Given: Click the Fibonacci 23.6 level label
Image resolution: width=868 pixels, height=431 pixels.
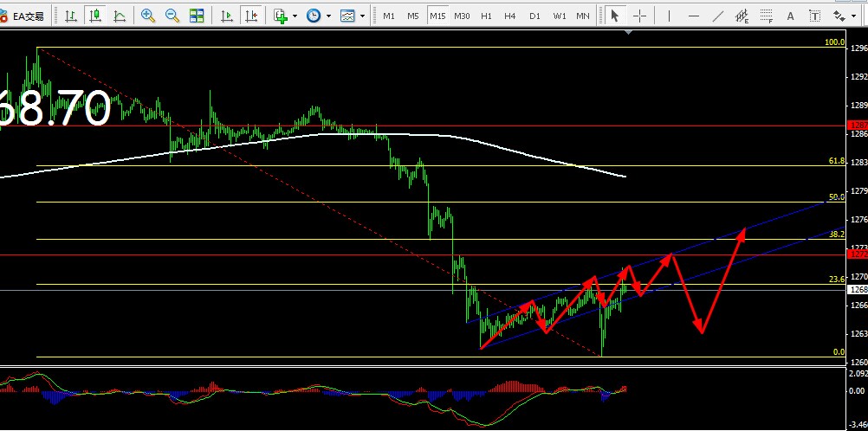Looking at the screenshot, I should [x=837, y=280].
